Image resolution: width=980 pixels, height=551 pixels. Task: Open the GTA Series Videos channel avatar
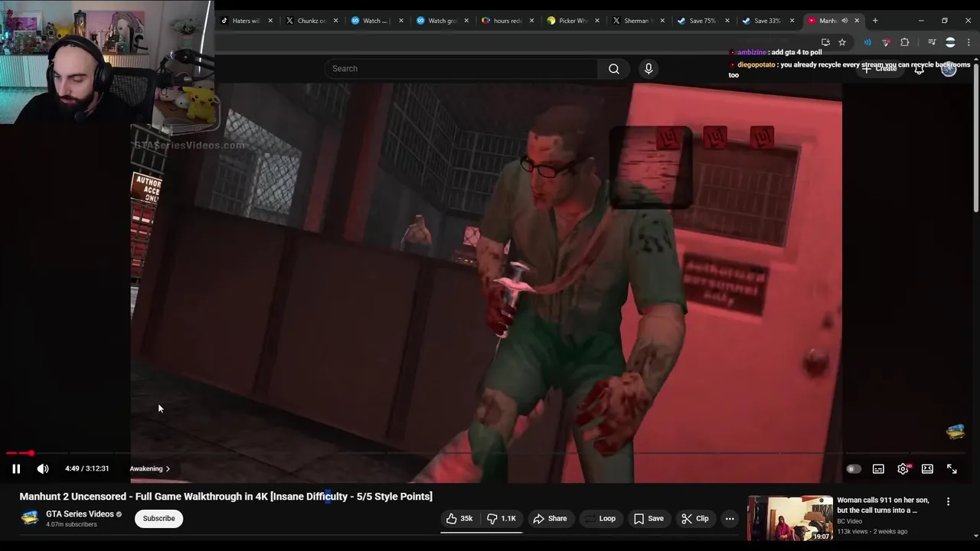point(30,518)
